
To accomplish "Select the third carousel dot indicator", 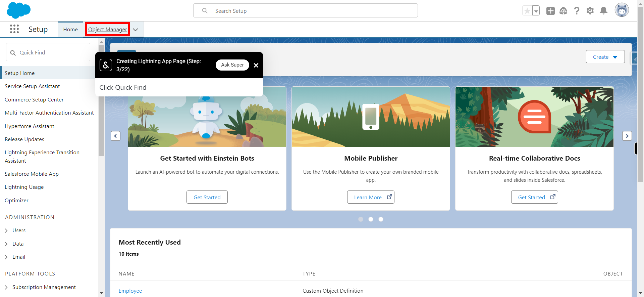I will click(381, 219).
